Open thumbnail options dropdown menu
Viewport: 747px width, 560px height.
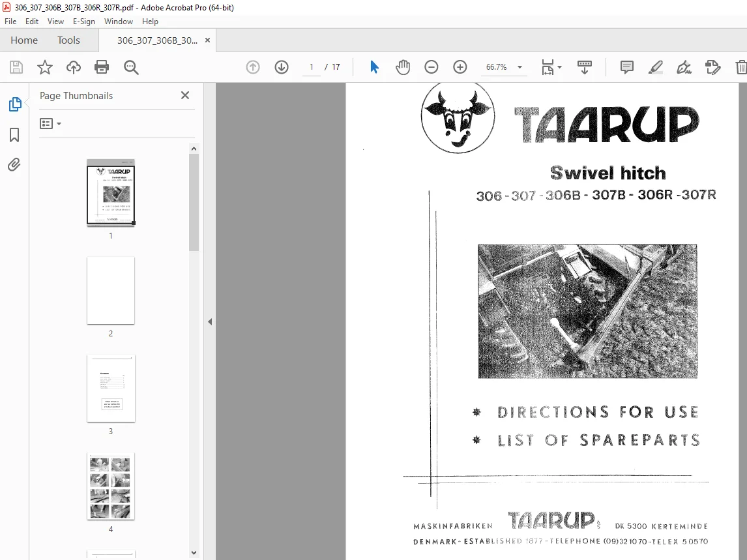[x=50, y=124]
